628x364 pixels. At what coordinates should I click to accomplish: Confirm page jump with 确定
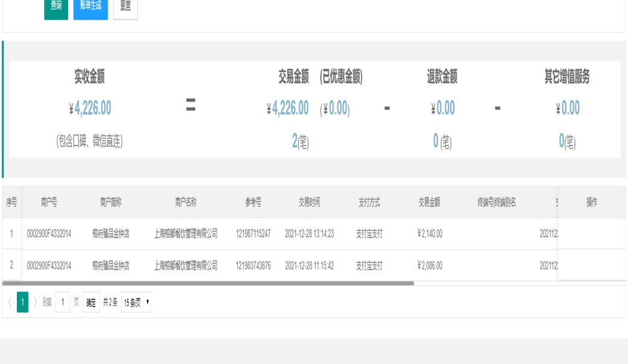pos(91,303)
